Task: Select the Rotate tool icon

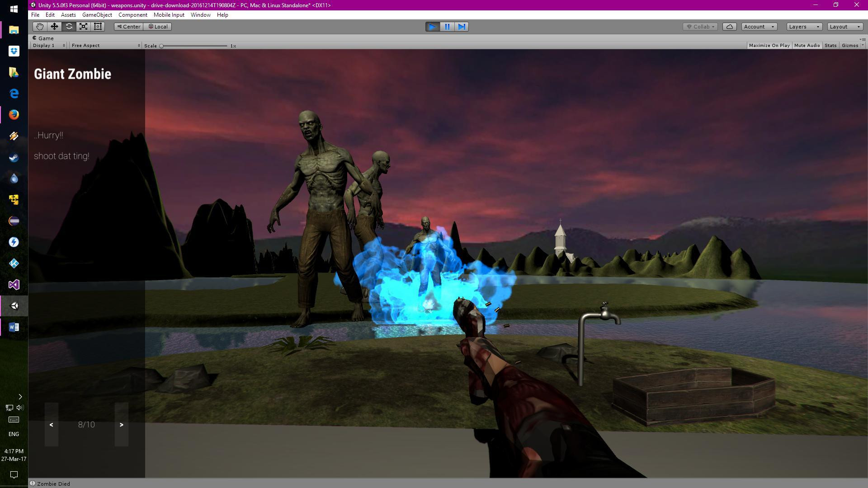Action: tap(69, 27)
